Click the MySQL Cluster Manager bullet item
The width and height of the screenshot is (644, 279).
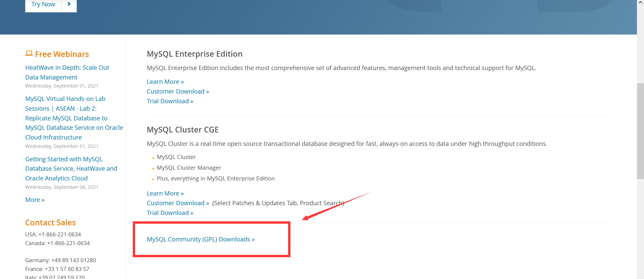click(189, 168)
